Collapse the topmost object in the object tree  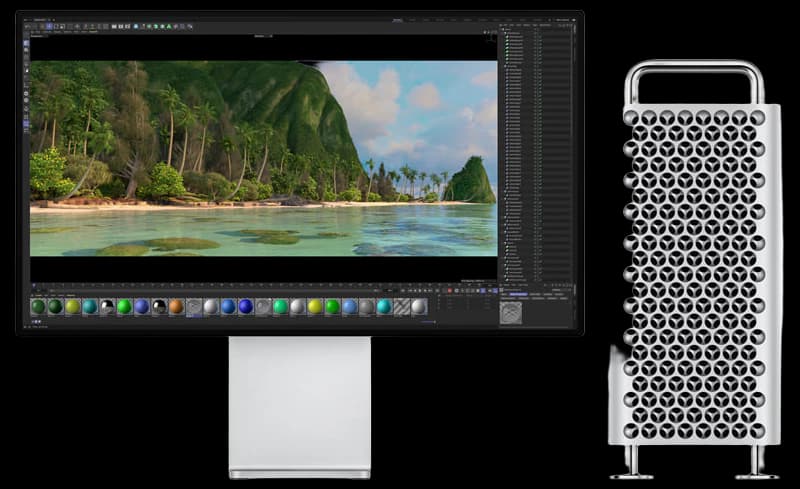click(503, 29)
